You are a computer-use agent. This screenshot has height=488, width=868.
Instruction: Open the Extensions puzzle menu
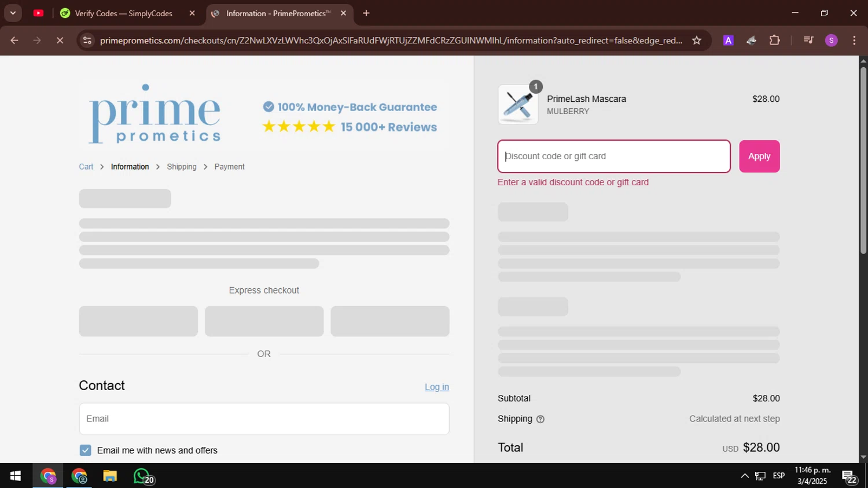click(774, 41)
